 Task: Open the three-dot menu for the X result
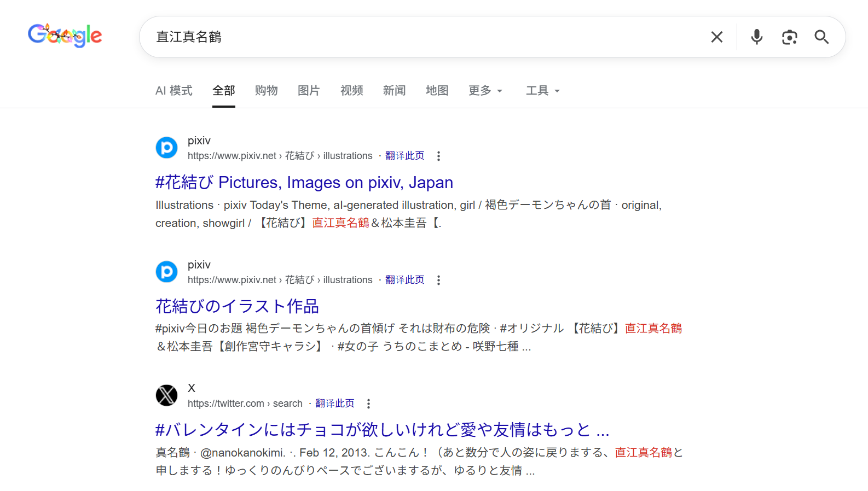tap(368, 404)
